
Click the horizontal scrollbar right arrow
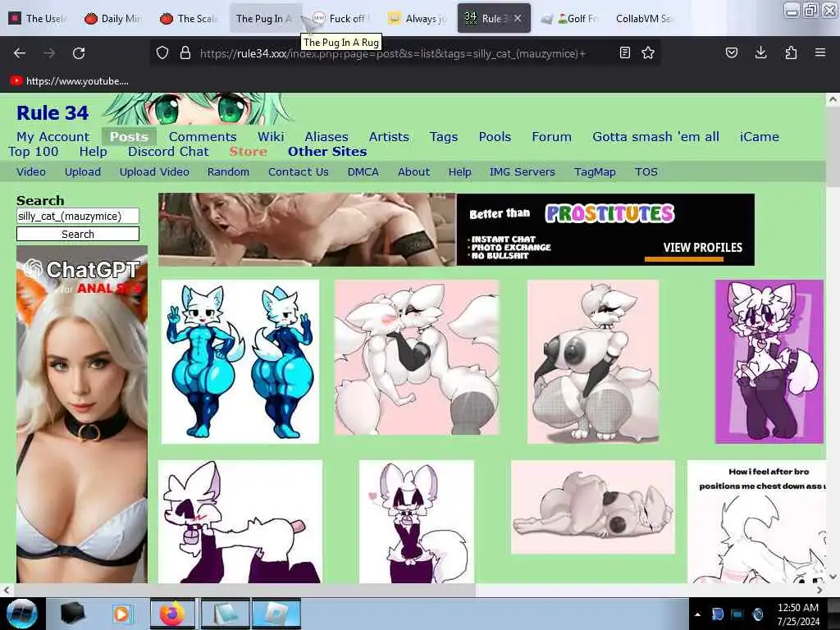pyautogui.click(x=819, y=590)
